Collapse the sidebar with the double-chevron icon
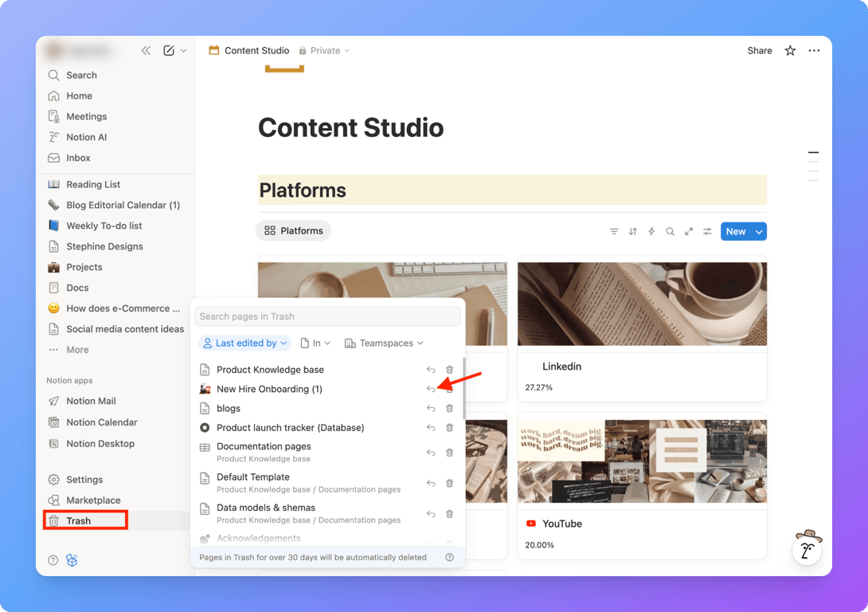Viewport: 868px width, 612px height. 146,50
